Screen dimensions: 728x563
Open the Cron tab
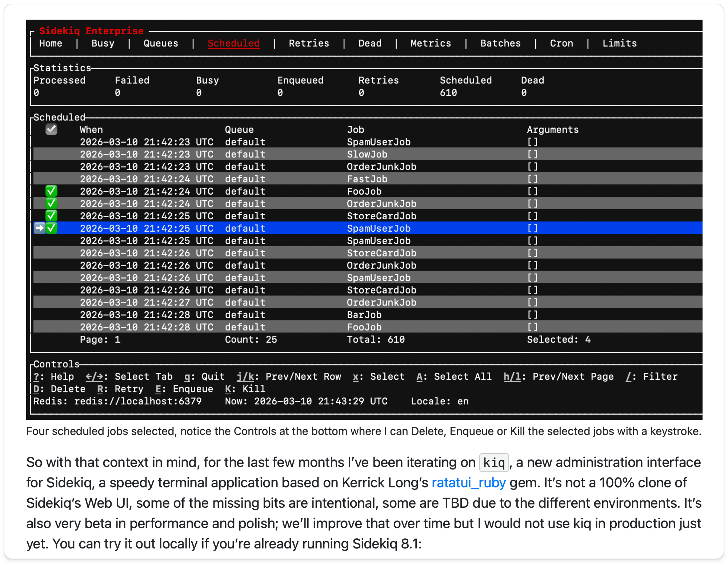(561, 43)
